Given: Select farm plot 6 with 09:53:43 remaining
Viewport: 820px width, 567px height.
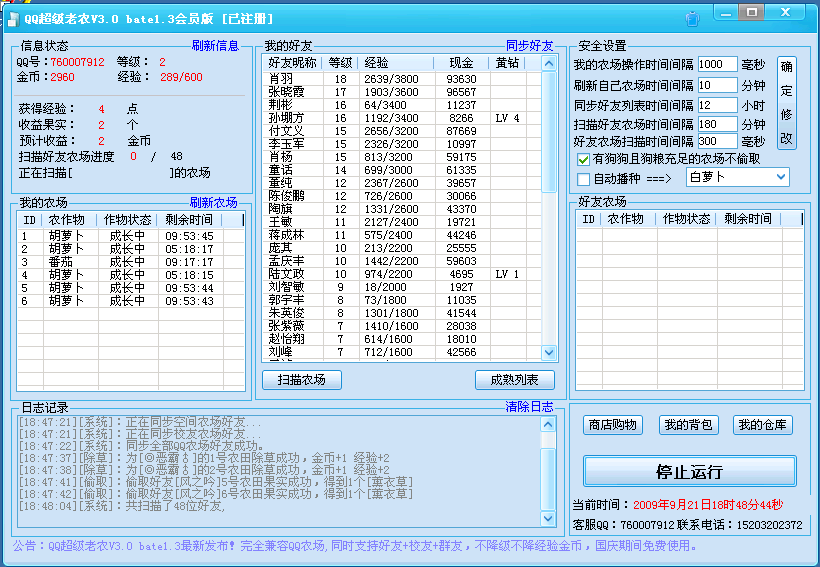Looking at the screenshot, I should [131, 301].
